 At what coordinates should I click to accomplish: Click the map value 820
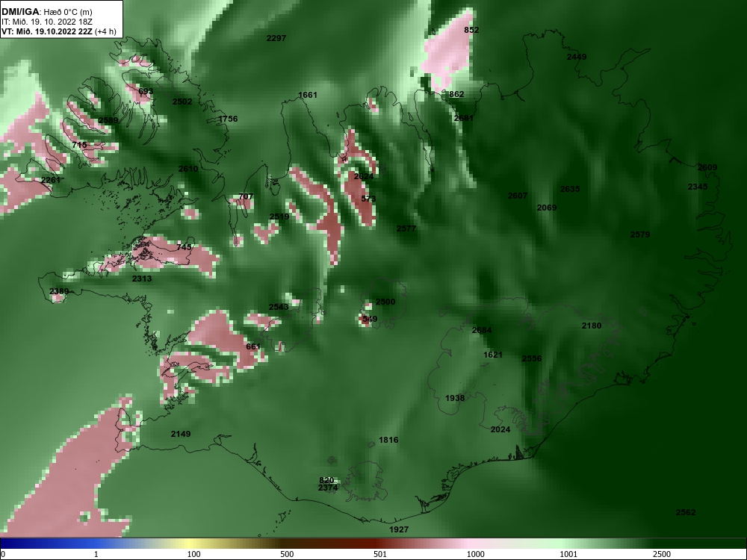coord(326,480)
